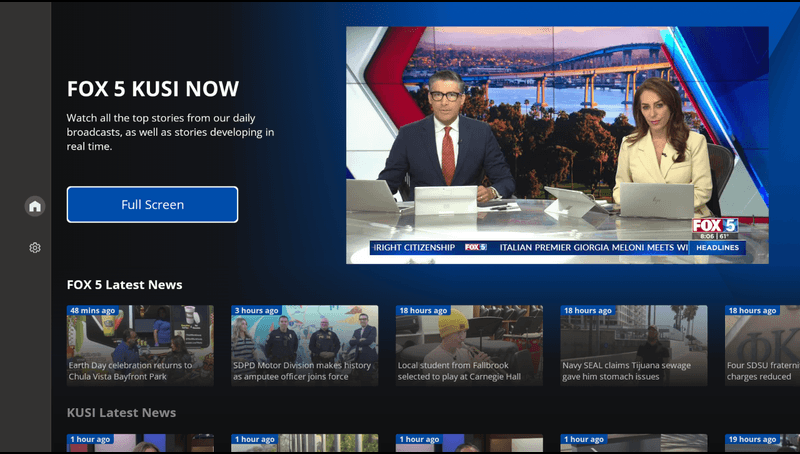Click the channel description text under title
The image size is (800, 454).
click(x=170, y=132)
